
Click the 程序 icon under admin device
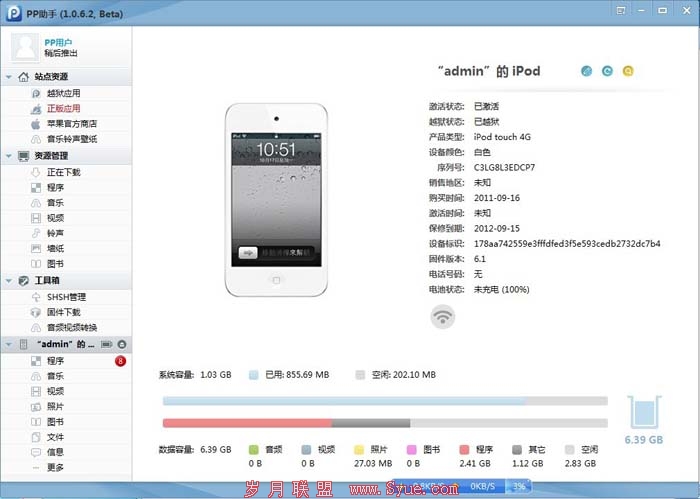[x=36, y=361]
